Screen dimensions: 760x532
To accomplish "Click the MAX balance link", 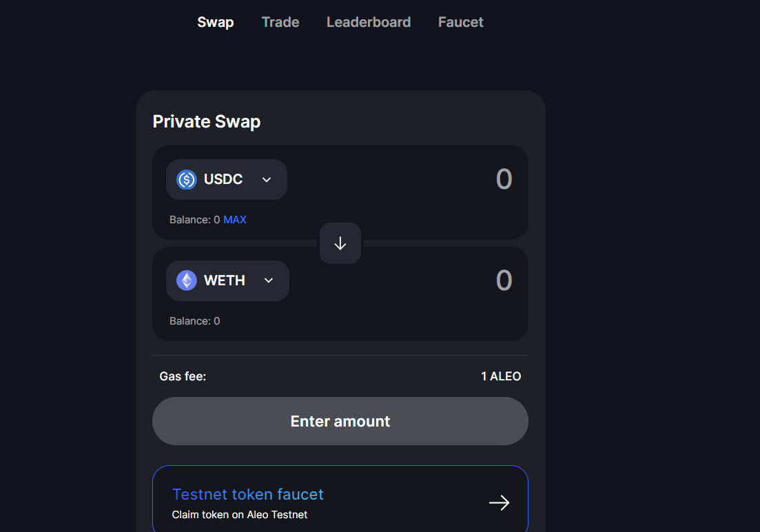I will [x=235, y=220].
